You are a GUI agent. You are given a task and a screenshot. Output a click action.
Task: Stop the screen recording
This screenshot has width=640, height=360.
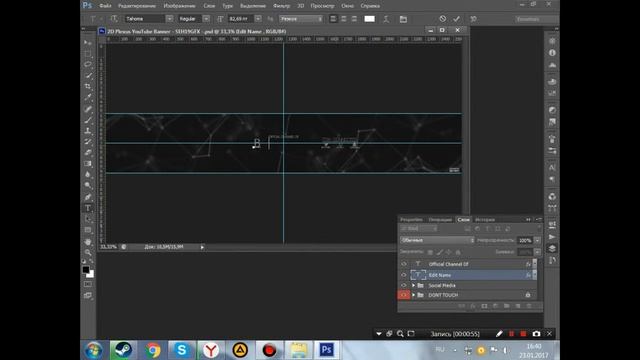click(x=523, y=334)
